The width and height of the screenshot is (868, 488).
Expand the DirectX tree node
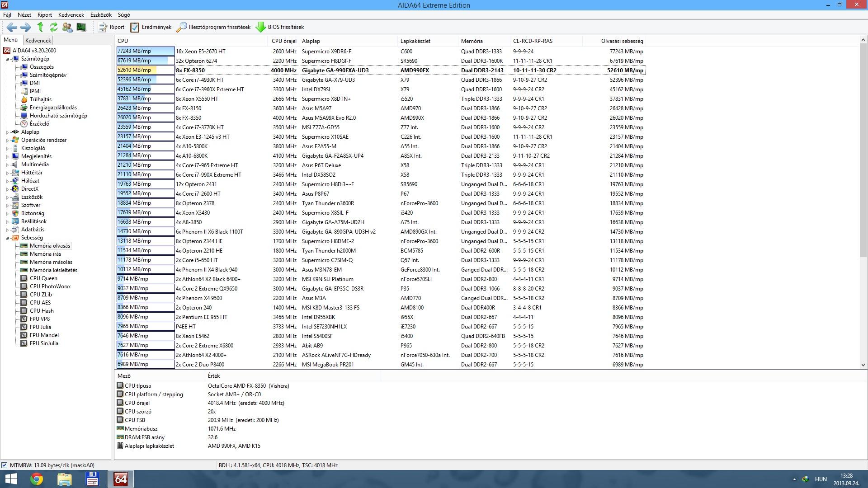7,189
